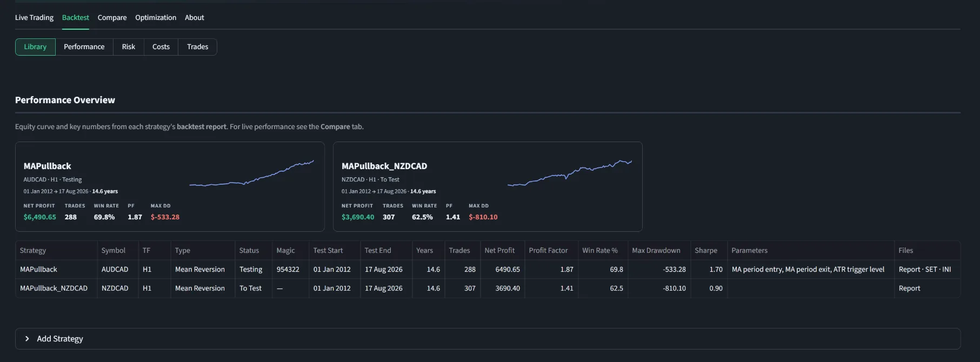
Task: Click the $-810.10 max DD value on card
Action: (483, 217)
